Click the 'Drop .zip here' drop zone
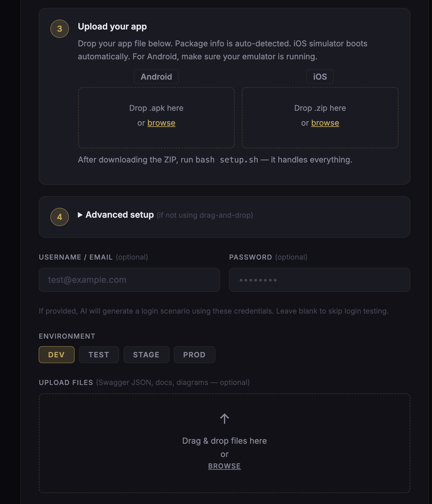 coord(320,108)
